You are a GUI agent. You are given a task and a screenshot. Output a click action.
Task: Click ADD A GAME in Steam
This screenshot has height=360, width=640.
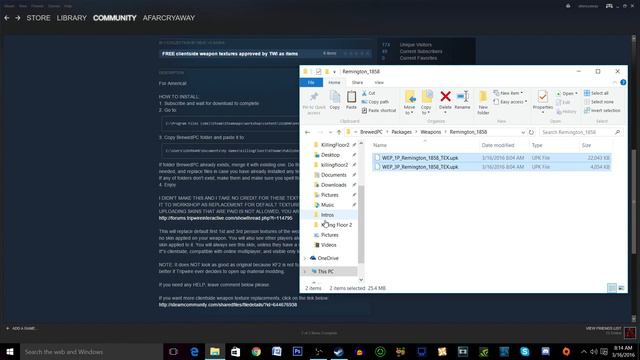click(21, 328)
